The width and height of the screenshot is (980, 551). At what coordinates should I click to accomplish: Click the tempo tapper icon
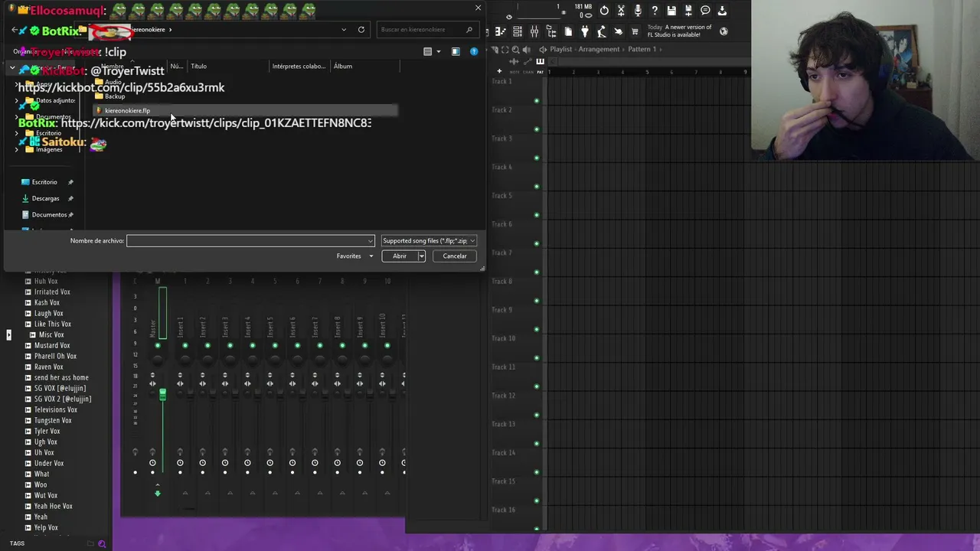[602, 31]
